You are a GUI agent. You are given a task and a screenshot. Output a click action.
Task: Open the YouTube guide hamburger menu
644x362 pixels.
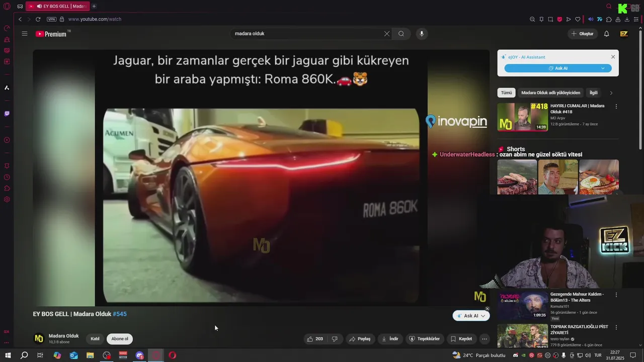25,34
